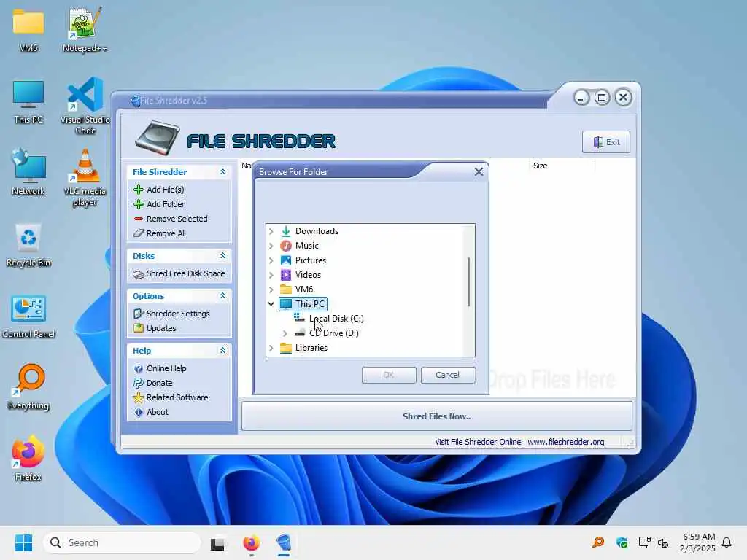Close the Browse For Folder dialog
This screenshot has height=560, width=747.
[479, 172]
